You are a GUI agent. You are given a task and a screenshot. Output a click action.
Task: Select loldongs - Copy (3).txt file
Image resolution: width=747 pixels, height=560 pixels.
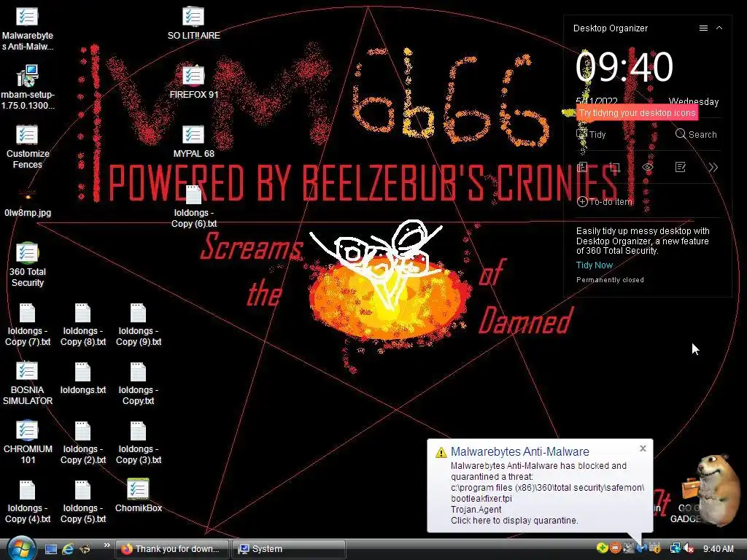(138, 442)
